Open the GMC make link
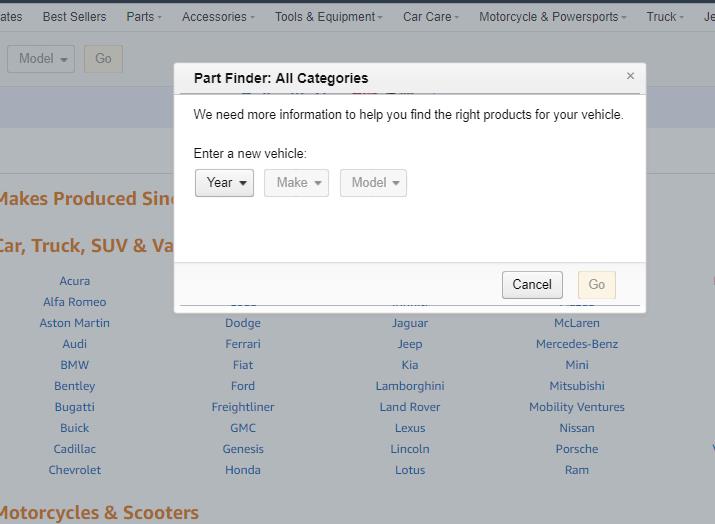This screenshot has width=715, height=524. (243, 428)
